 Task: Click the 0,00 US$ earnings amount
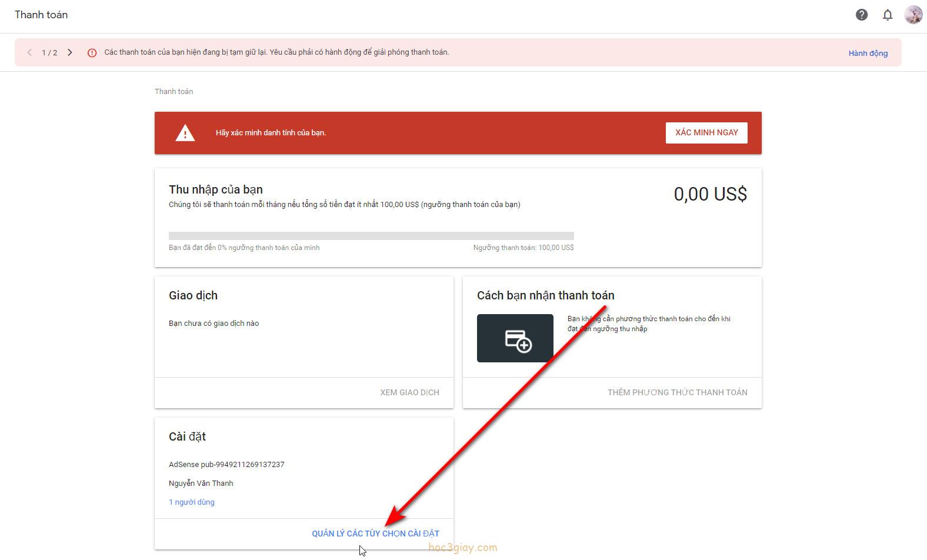[x=710, y=194]
